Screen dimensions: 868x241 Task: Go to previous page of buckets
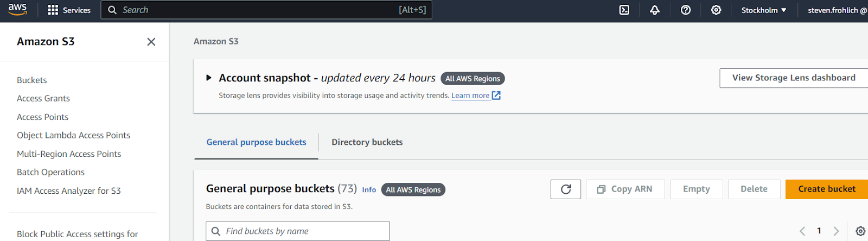point(802,231)
